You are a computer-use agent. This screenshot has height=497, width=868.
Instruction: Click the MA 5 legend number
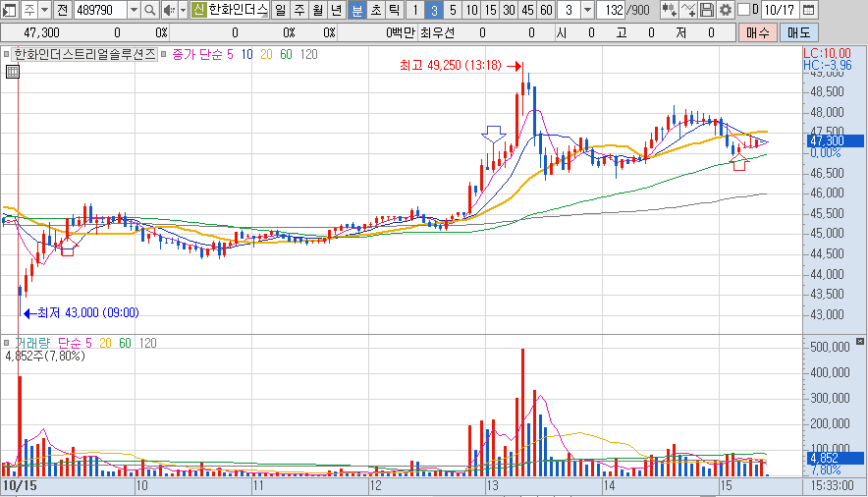click(x=231, y=54)
